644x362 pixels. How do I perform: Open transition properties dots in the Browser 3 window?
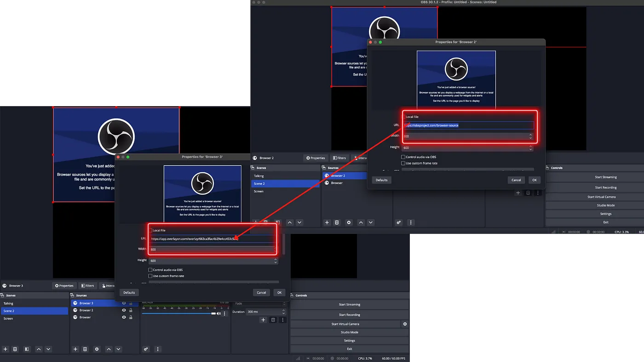point(282,320)
